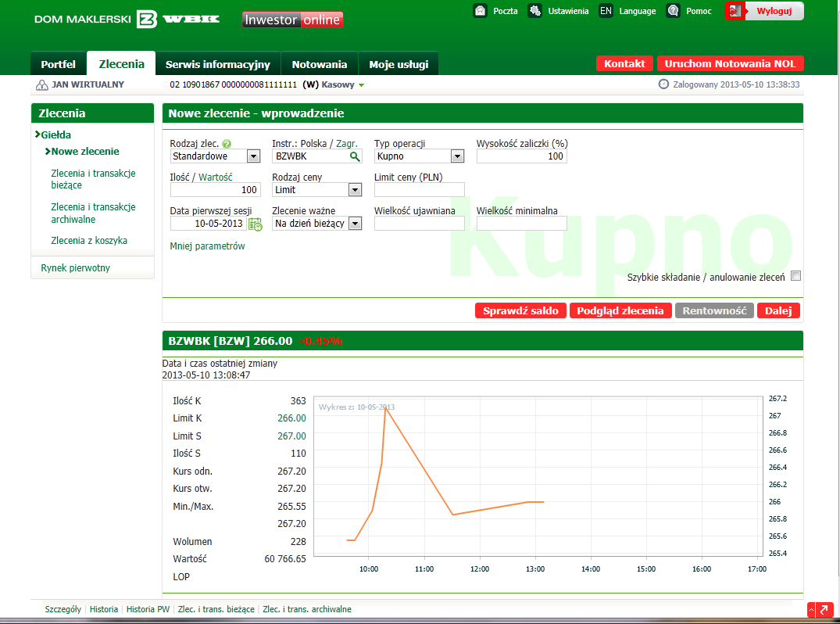Open the account selector dropdown arrow

pos(362,85)
